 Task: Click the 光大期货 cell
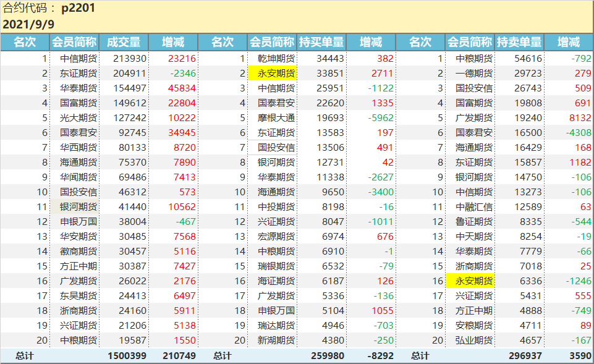(78, 118)
